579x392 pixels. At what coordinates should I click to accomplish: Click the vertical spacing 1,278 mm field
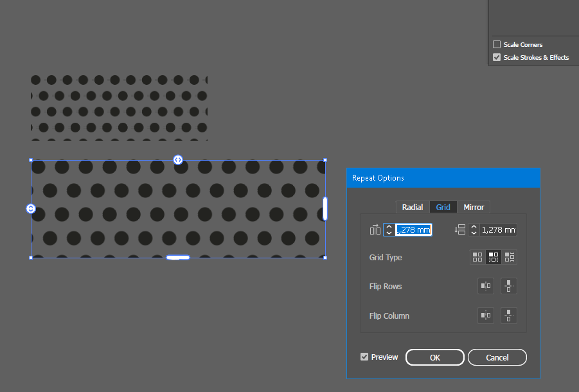(x=498, y=229)
